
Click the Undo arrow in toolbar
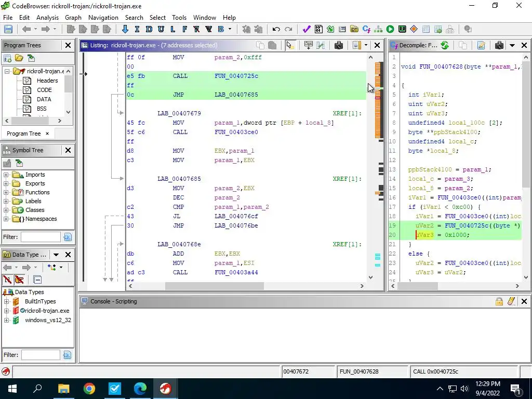(276, 30)
